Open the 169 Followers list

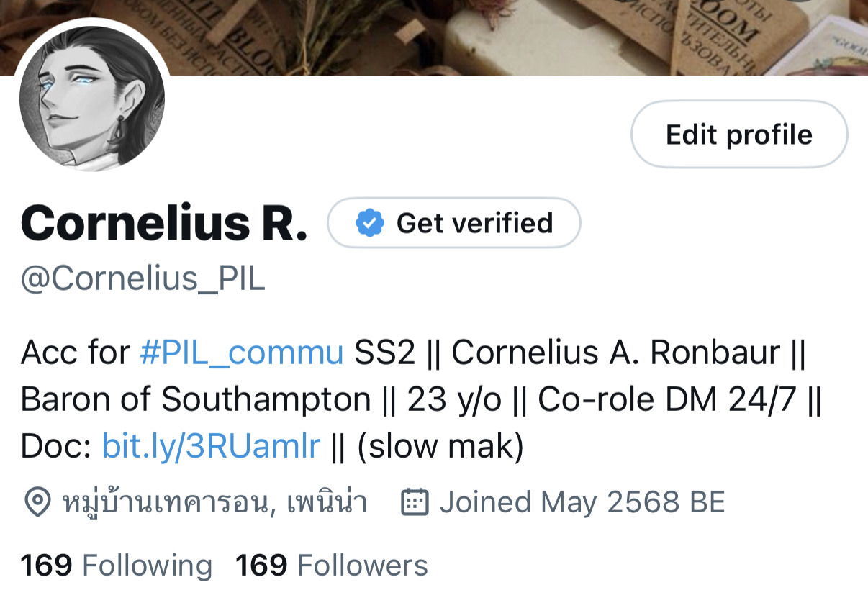coord(332,566)
